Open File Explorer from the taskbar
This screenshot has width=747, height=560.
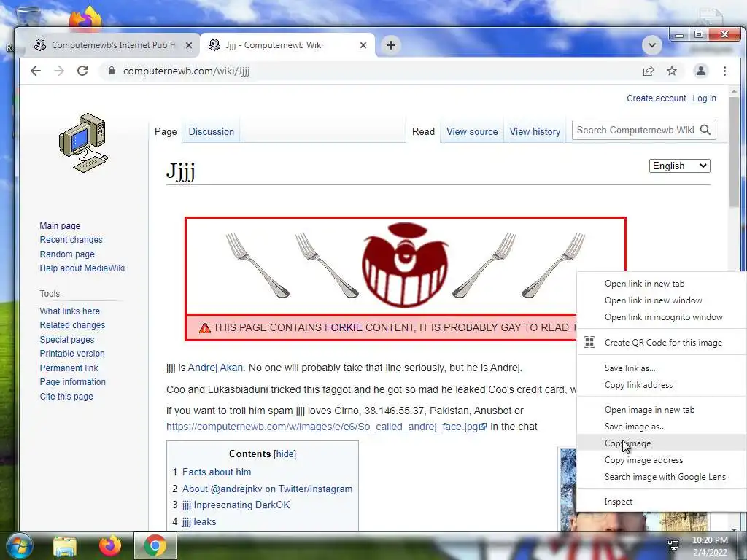pyautogui.click(x=65, y=545)
